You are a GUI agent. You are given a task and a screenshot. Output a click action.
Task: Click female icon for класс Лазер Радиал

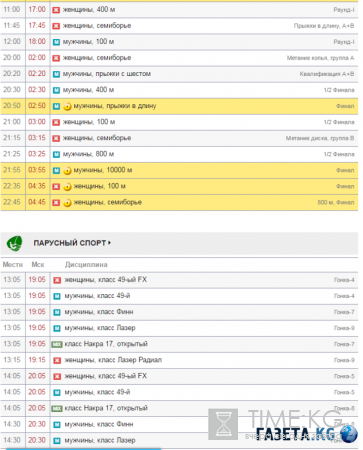coord(57,360)
